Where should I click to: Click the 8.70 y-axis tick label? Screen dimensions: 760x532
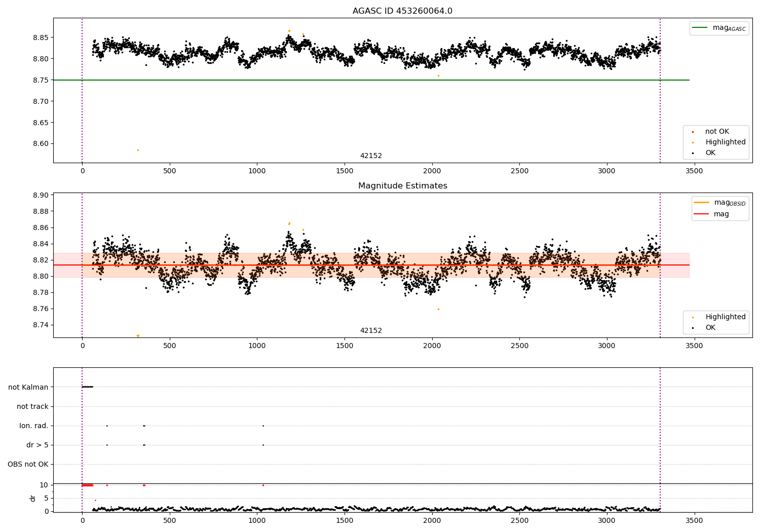(x=41, y=101)
